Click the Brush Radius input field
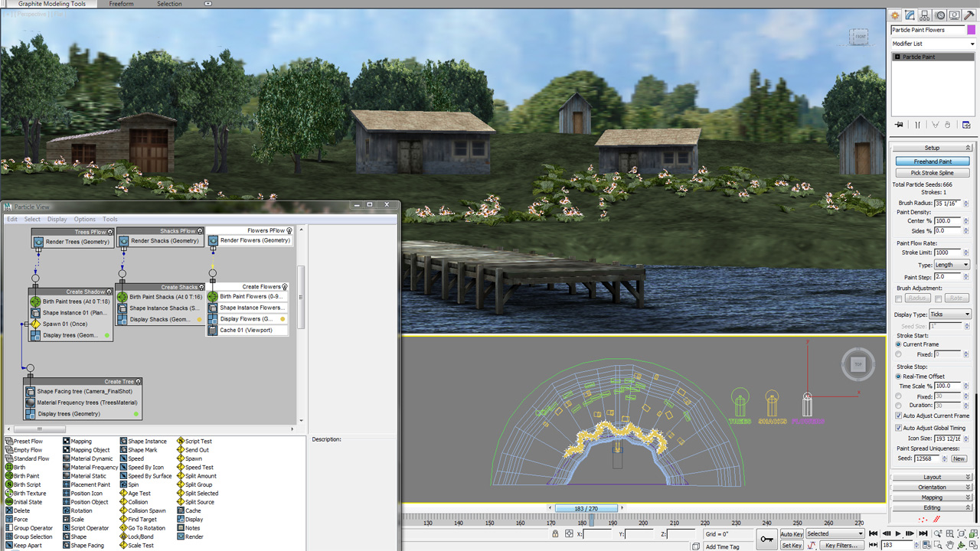This screenshot has width=980, height=551. tap(947, 203)
